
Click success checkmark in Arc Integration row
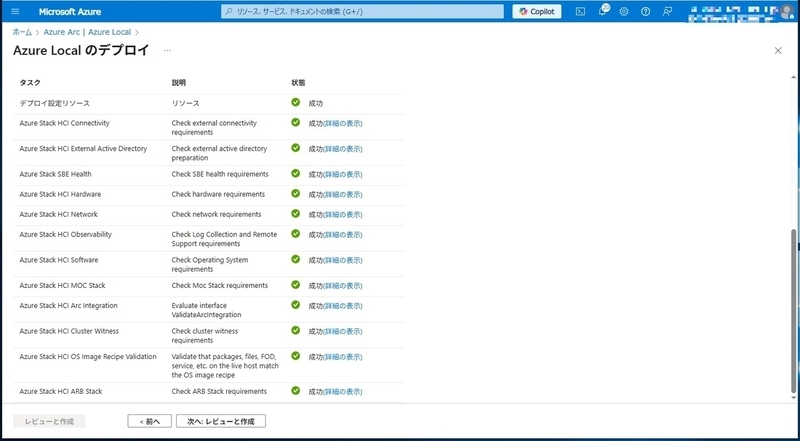click(295, 304)
